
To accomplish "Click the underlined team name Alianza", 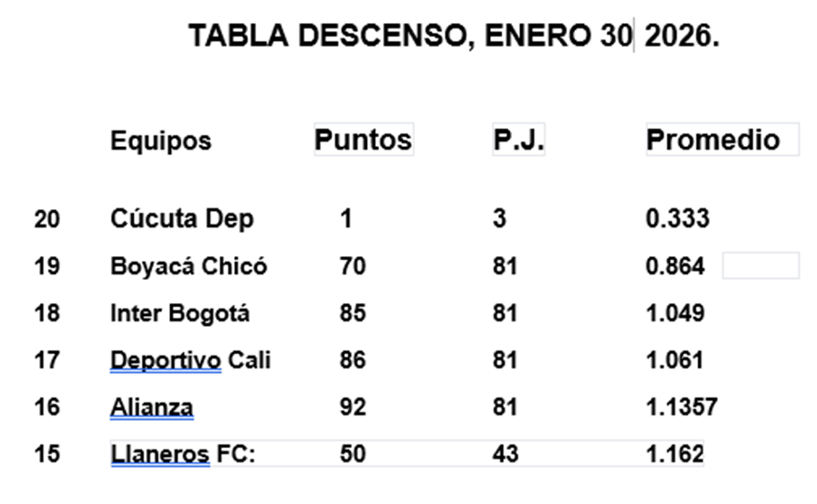I will click(152, 407).
